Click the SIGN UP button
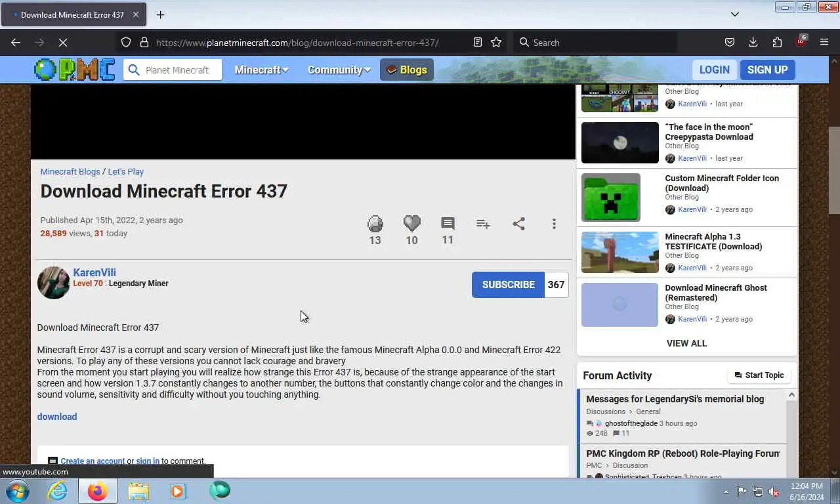 tap(767, 70)
